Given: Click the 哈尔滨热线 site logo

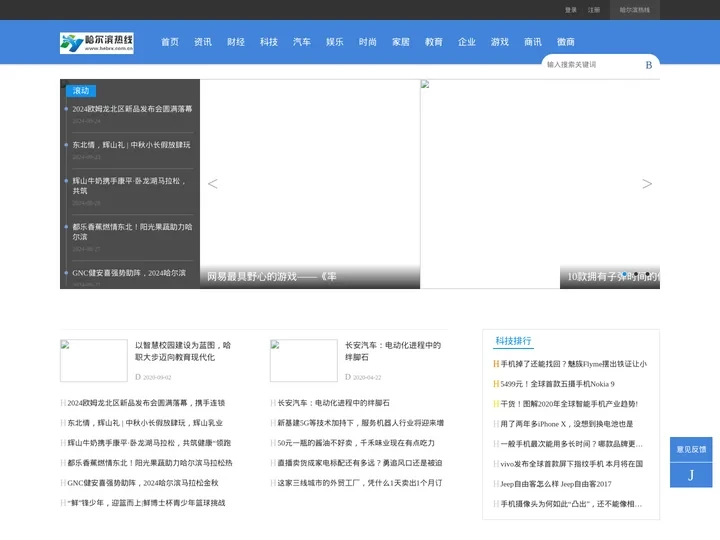Looking at the screenshot, I should coord(96,43).
